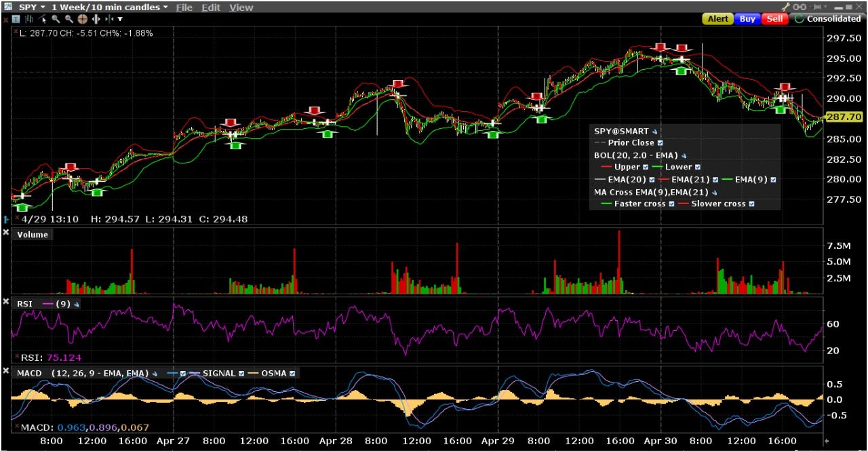Close the 4/29 13:10 candle data line
The height and width of the screenshot is (451, 868).
16,218
